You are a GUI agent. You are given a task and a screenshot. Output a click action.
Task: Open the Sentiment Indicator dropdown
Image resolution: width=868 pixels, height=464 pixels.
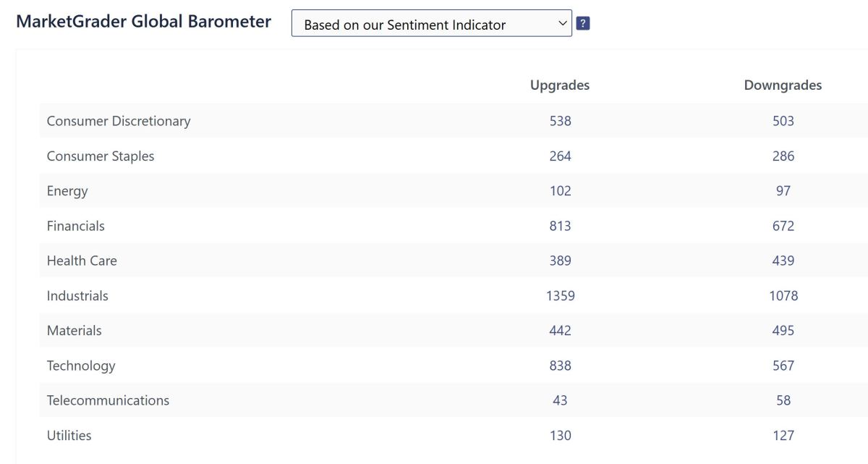[431, 24]
